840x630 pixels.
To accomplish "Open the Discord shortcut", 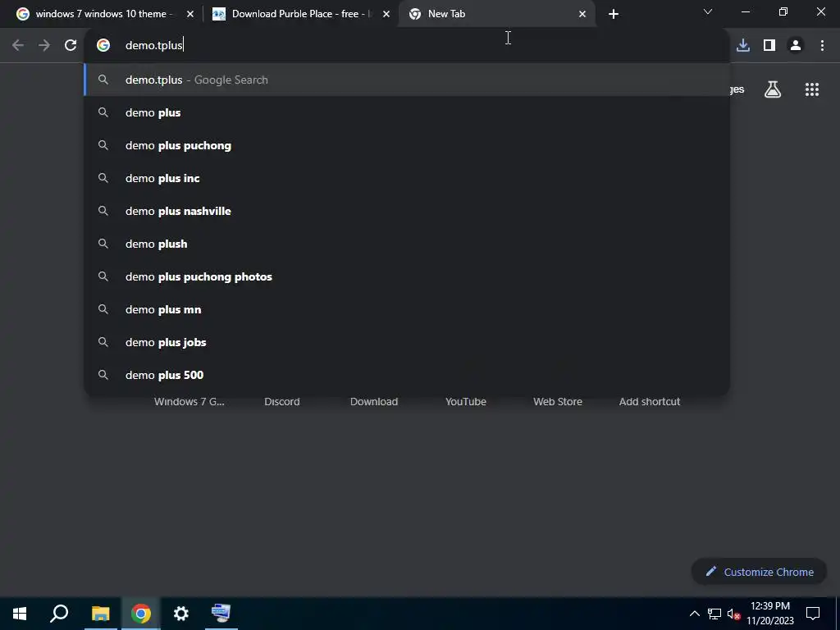I will click(282, 402).
